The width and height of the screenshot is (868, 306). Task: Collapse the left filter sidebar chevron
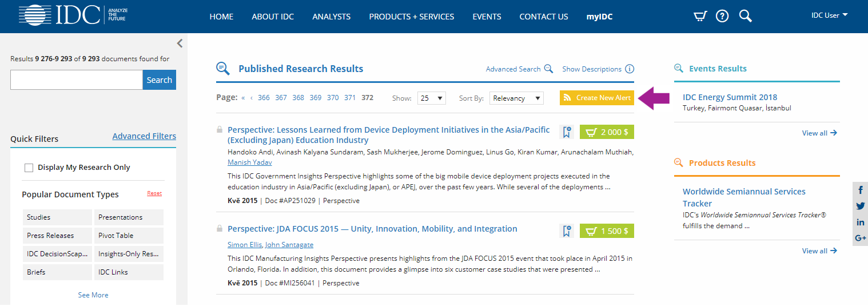point(180,43)
